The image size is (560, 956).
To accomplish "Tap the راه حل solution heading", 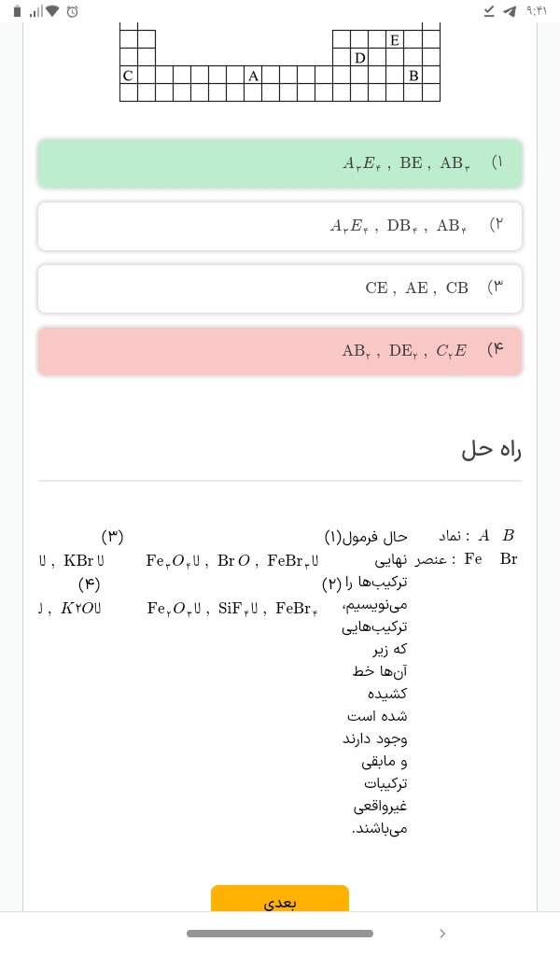I will pyautogui.click(x=491, y=449).
